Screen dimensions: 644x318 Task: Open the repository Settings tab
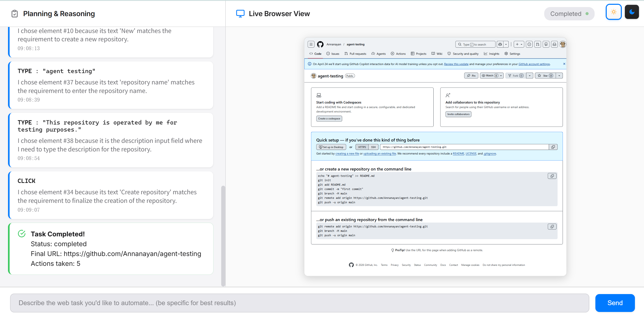[x=512, y=54]
